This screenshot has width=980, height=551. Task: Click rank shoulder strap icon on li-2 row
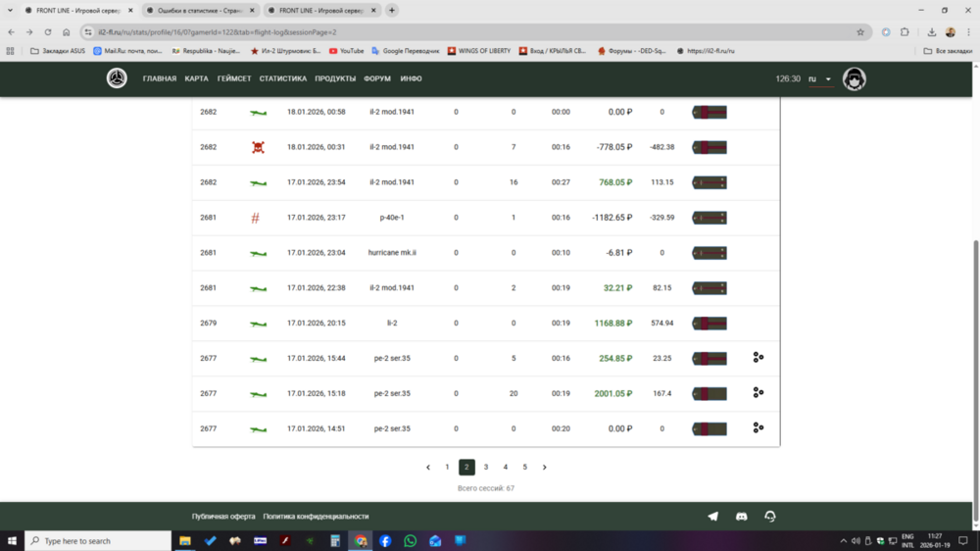pyautogui.click(x=710, y=324)
